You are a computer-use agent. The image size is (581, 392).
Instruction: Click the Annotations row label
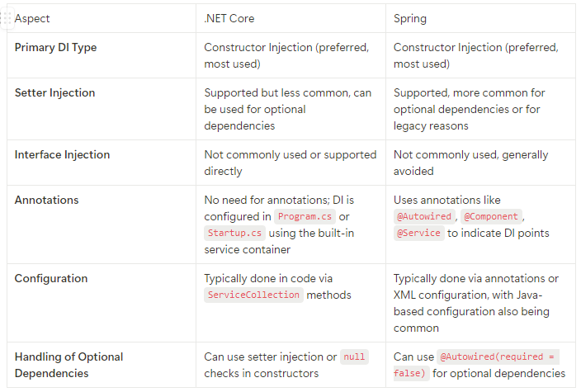pyautogui.click(x=47, y=200)
